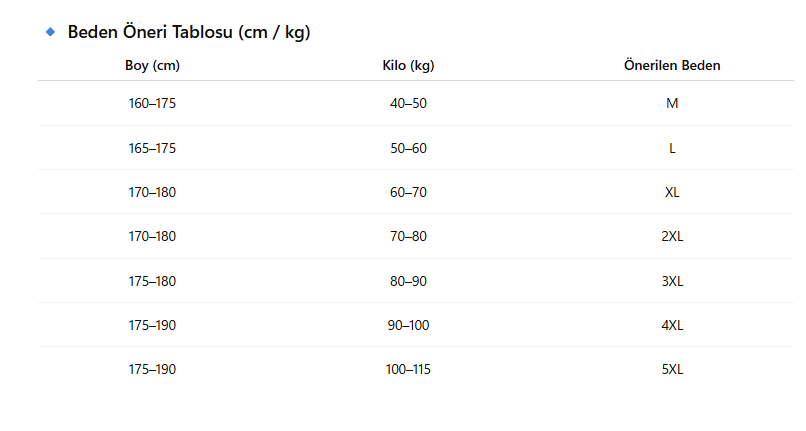Pick the 2XL size cell
The height and width of the screenshot is (431, 806).
[x=672, y=237]
